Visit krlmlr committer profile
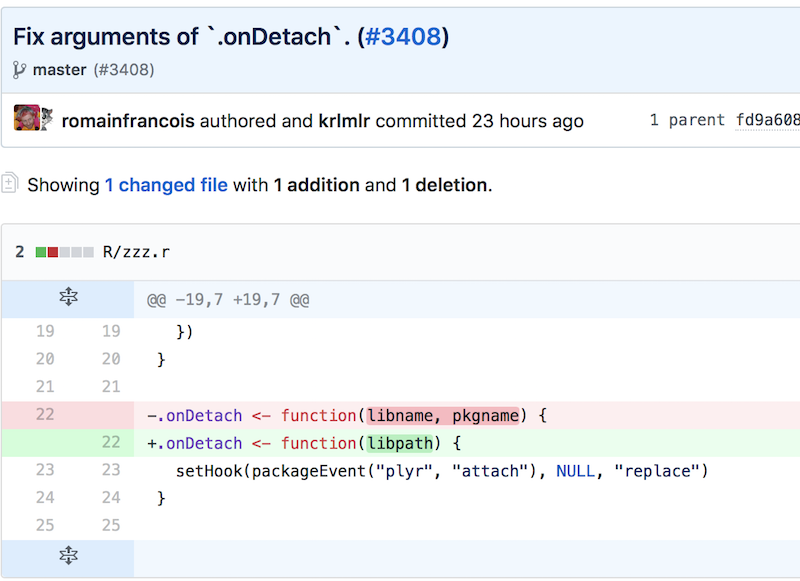 click(344, 121)
